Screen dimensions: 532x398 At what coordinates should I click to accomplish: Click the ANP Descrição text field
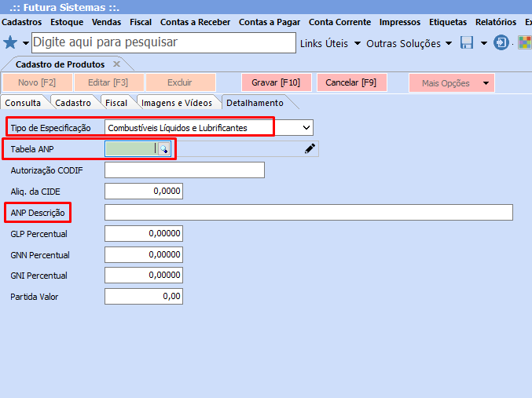pyautogui.click(x=308, y=213)
